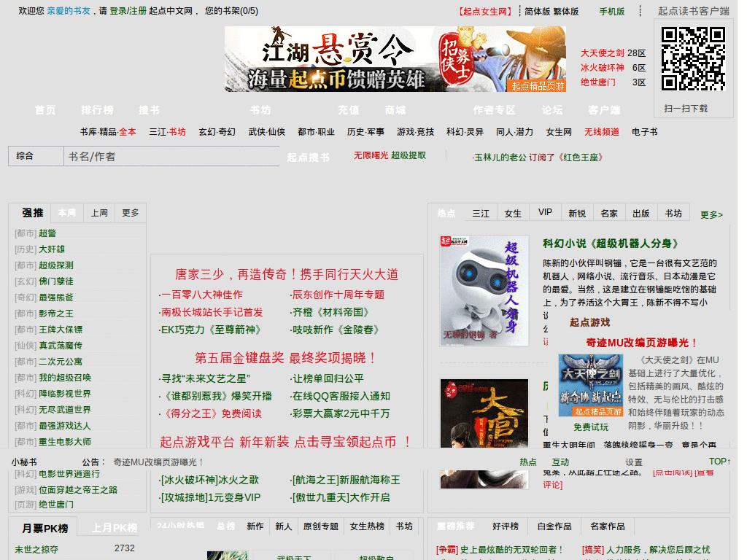Open the 论坛 navigation menu
This screenshot has width=747, height=560.
[551, 110]
